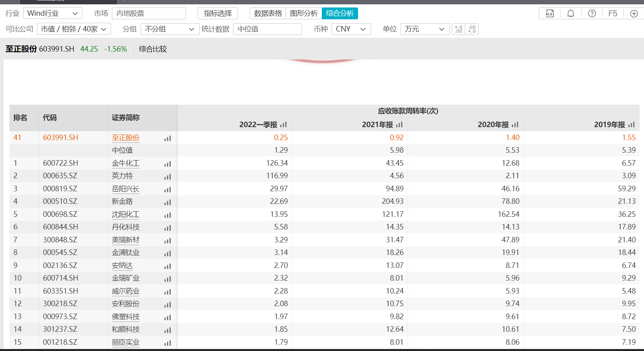Click the chart icon in the 岳阳兴长 row
The image size is (644, 351).
[168, 189]
